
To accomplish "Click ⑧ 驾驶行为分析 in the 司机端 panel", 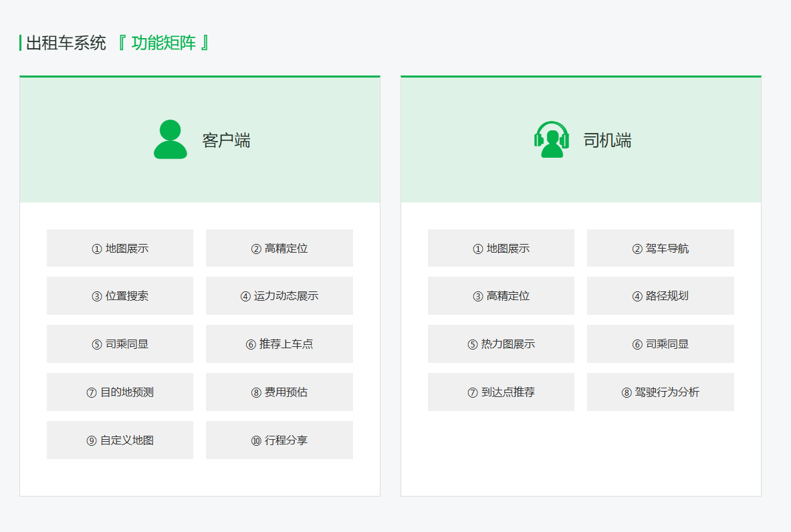I will pyautogui.click(x=660, y=392).
